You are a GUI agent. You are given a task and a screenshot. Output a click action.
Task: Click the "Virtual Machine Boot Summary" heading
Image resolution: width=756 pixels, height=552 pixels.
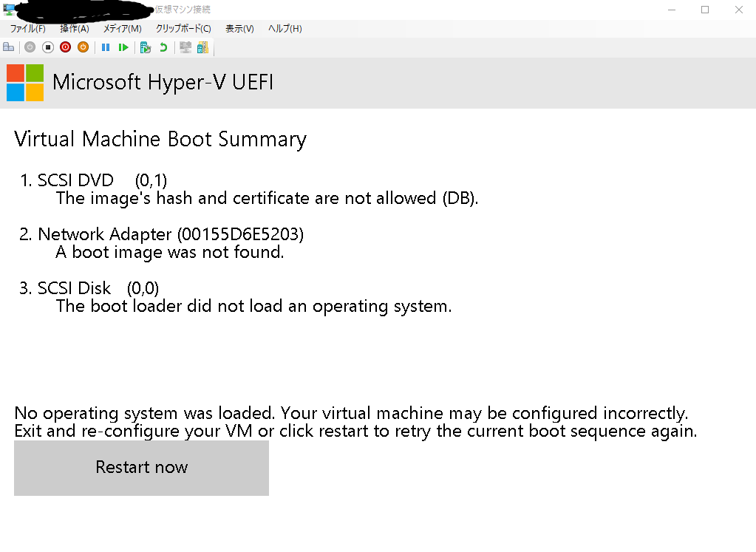tap(160, 140)
